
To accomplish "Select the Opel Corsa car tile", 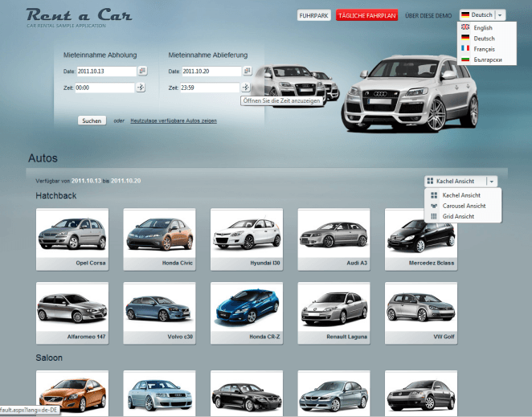I will click(x=72, y=239).
